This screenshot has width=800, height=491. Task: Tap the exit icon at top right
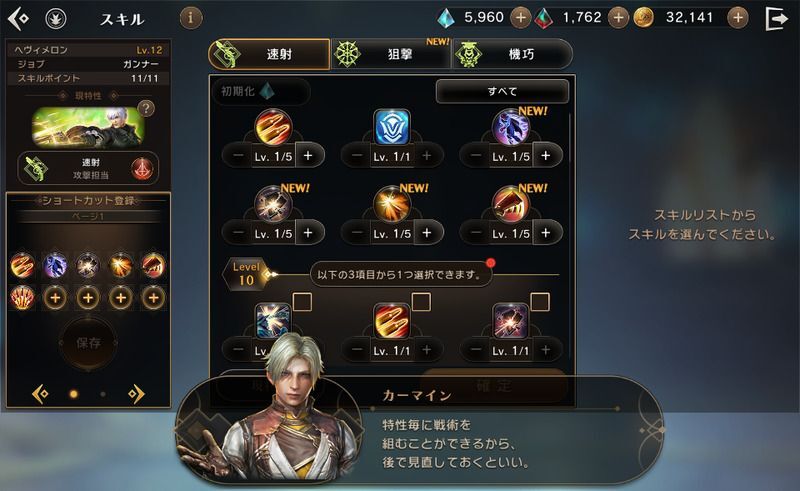777,19
